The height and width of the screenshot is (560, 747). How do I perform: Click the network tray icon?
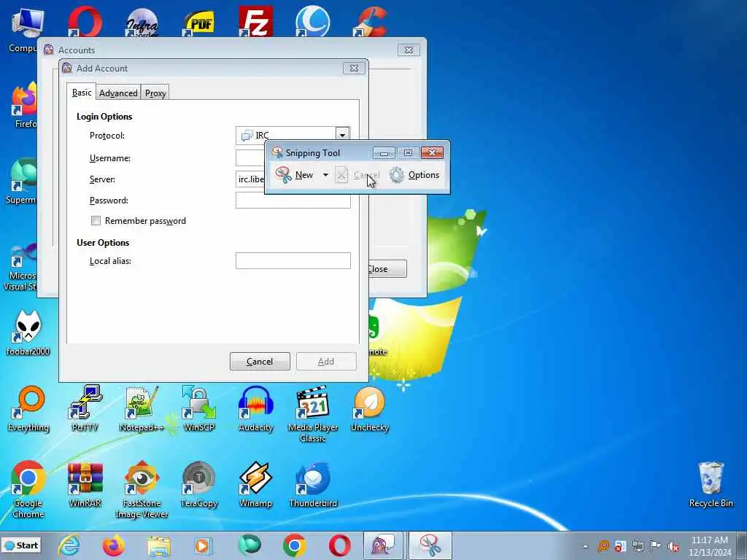click(638, 546)
